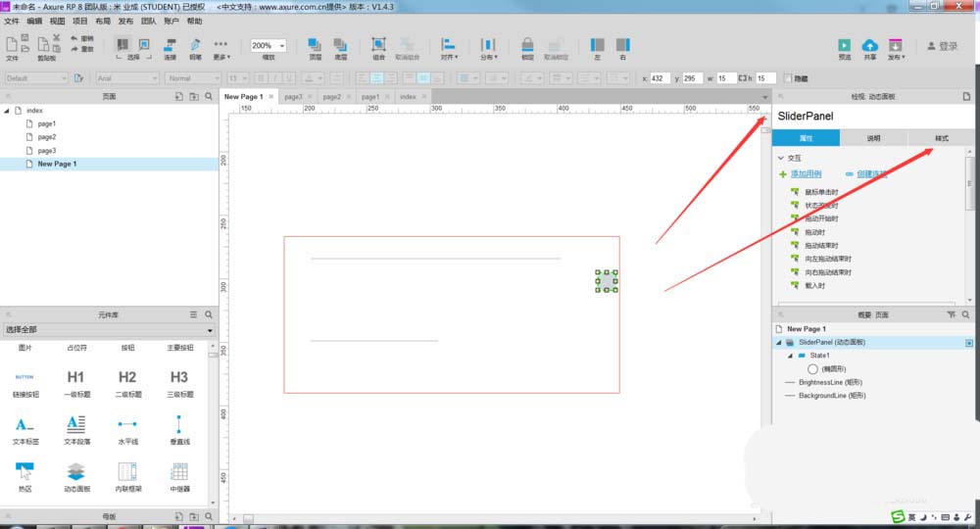The image size is (980, 529).
Task: Click the Login (登录) button
Action: [943, 46]
